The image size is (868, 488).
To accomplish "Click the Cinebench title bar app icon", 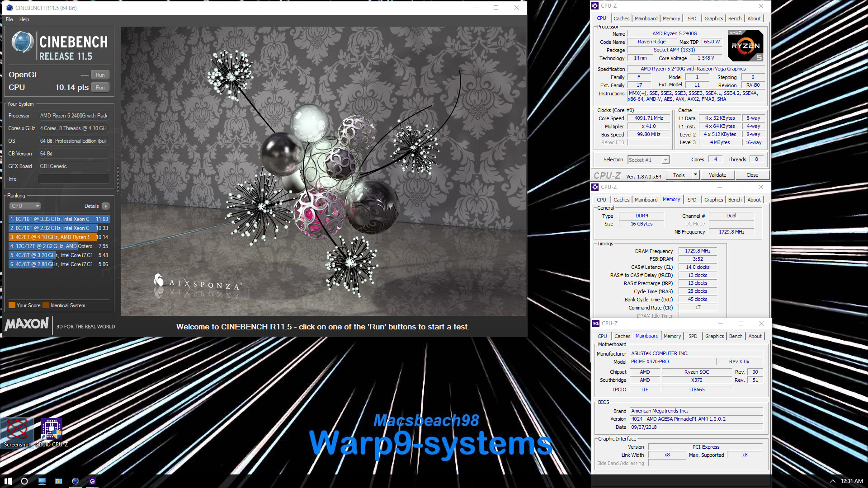I will pos(9,8).
